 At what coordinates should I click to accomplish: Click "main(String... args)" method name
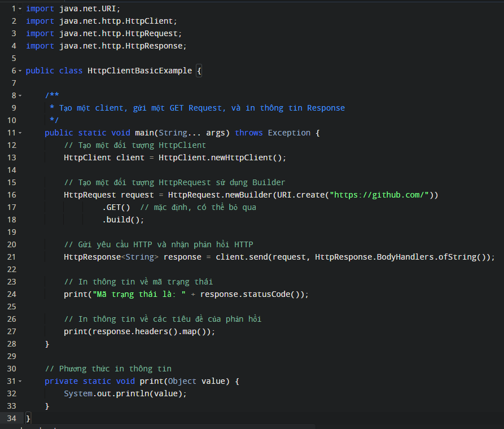coord(182,133)
